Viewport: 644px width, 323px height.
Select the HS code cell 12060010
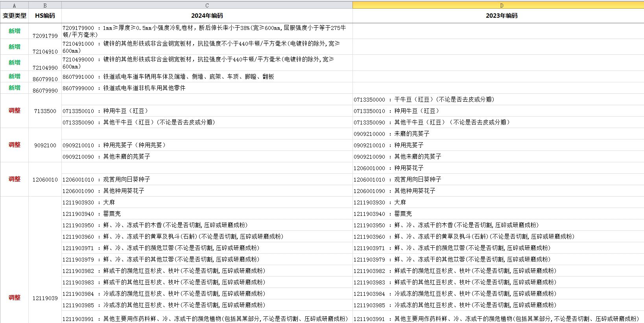pos(45,179)
